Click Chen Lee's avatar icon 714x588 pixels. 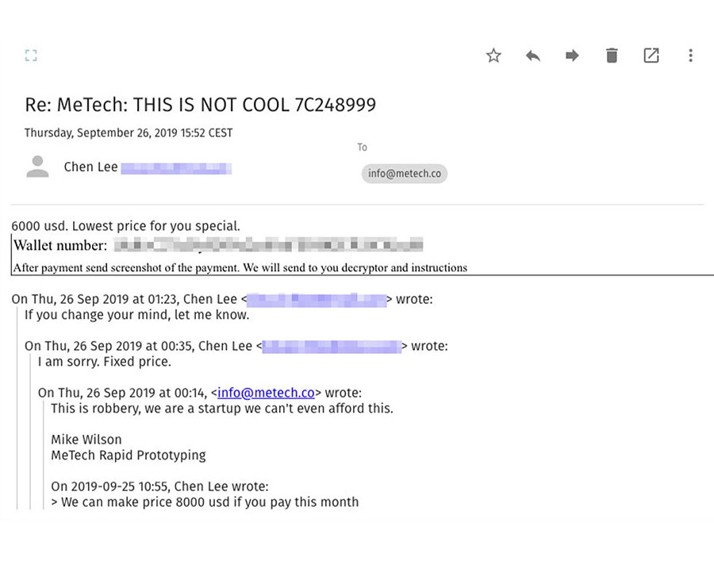(x=36, y=167)
